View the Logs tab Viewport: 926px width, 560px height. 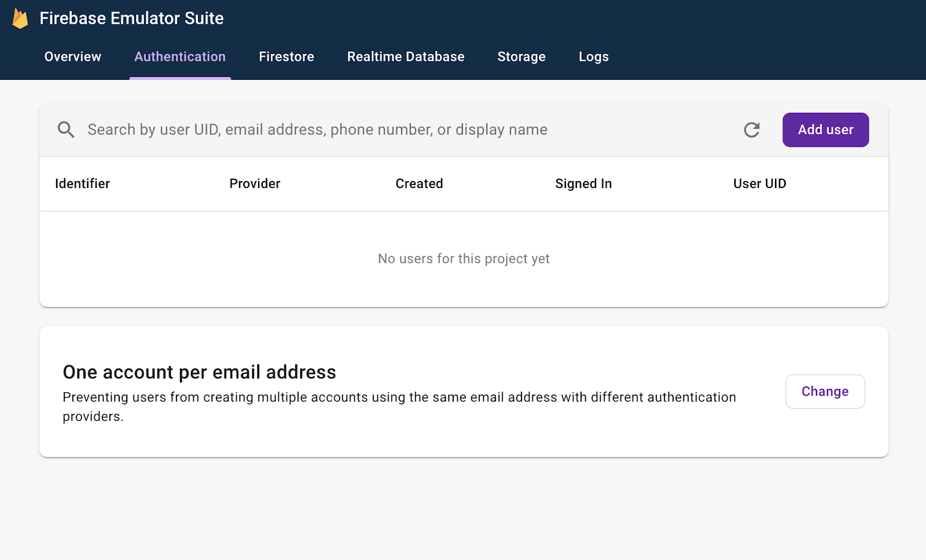[593, 57]
